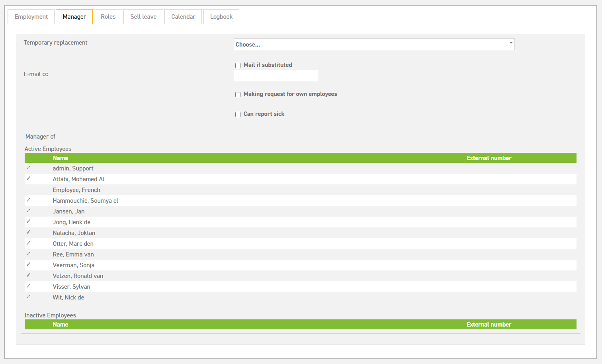Click pencil icon next to Veerman, Sonja
The width and height of the screenshot is (602, 364).
pyautogui.click(x=28, y=264)
